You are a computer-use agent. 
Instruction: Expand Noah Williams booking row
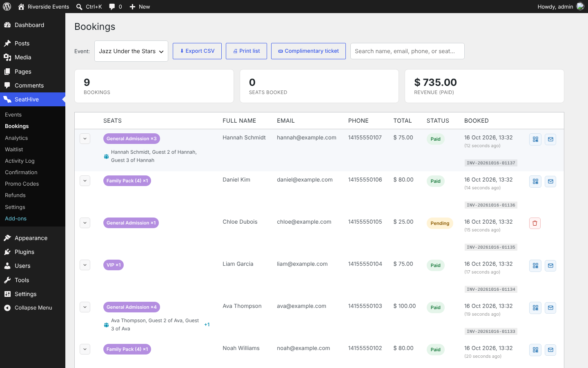pyautogui.click(x=85, y=349)
